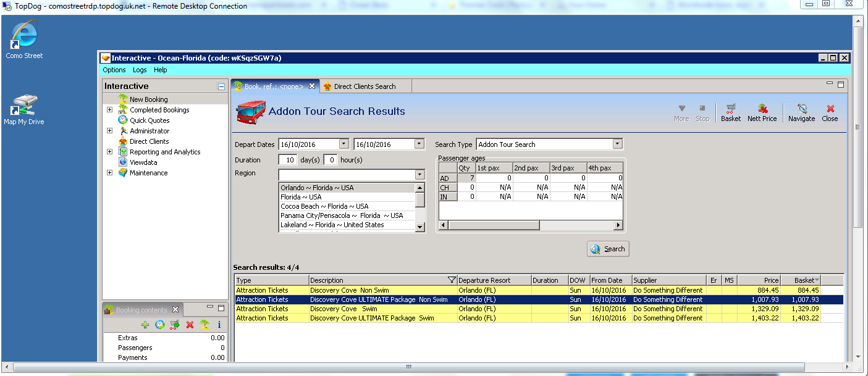The image size is (868, 376).
Task: Click the red X delete icon in Booking contents
Action: pyautogui.click(x=190, y=325)
